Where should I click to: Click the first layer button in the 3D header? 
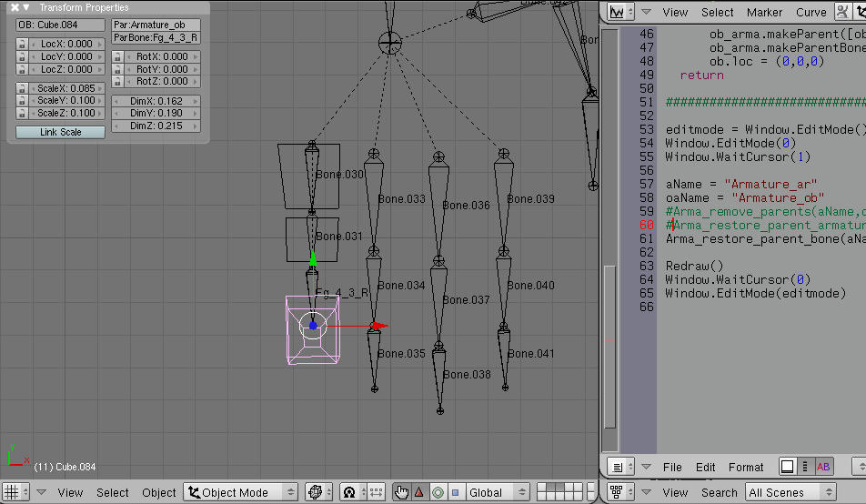click(x=540, y=488)
